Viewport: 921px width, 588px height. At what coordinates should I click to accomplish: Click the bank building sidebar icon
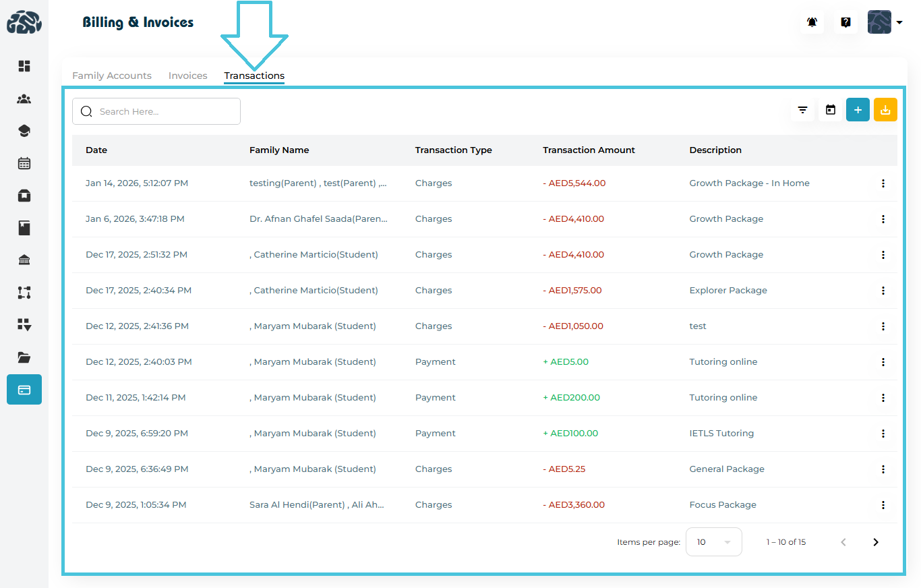tap(24, 260)
